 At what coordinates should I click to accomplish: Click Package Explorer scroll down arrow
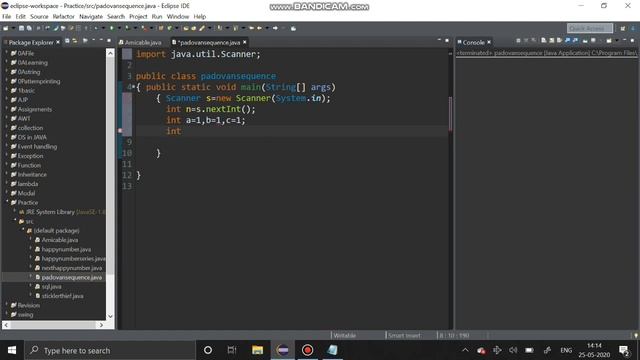click(x=110, y=316)
